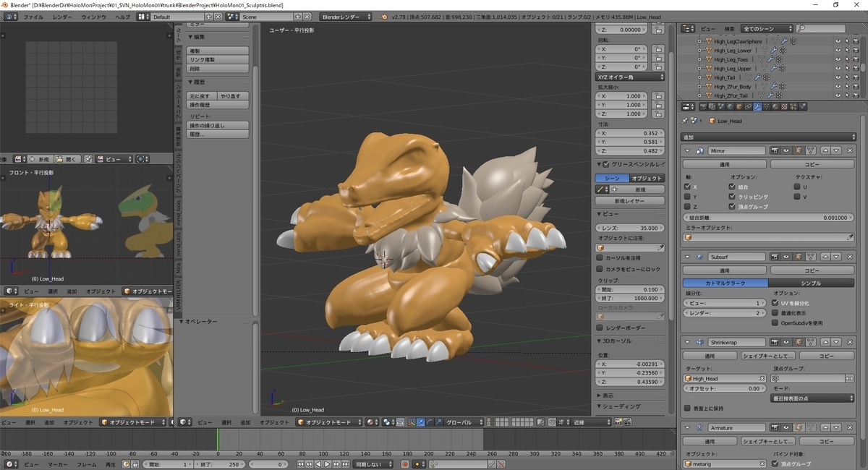Screen dimensions: 868x470
Task: Adjust the 結合距離 value slider
Action: [x=768, y=217]
